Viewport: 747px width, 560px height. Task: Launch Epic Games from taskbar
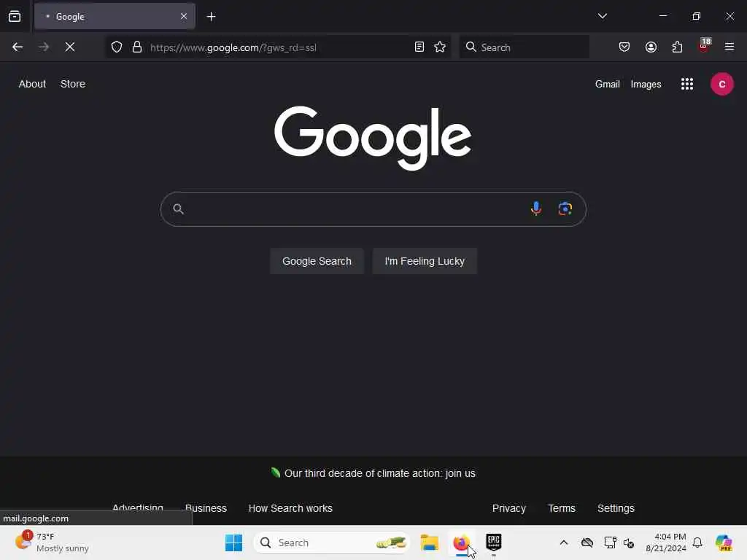tap(494, 542)
